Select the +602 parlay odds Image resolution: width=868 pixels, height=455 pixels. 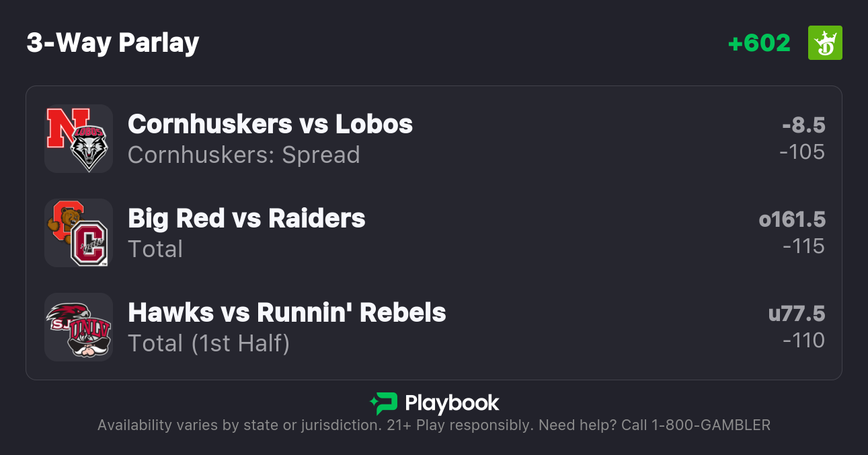(759, 43)
